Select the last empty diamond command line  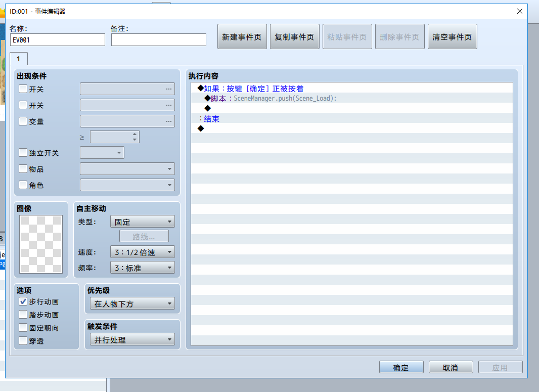351,129
